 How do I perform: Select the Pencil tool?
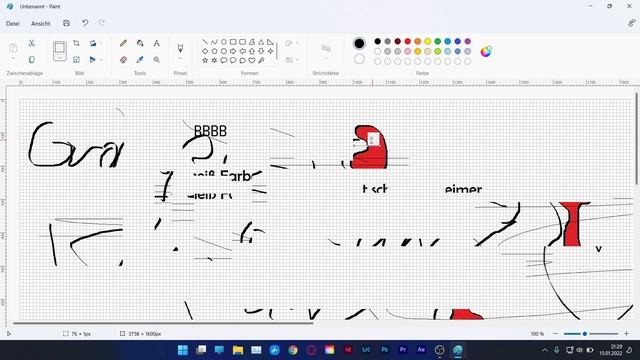pyautogui.click(x=123, y=43)
